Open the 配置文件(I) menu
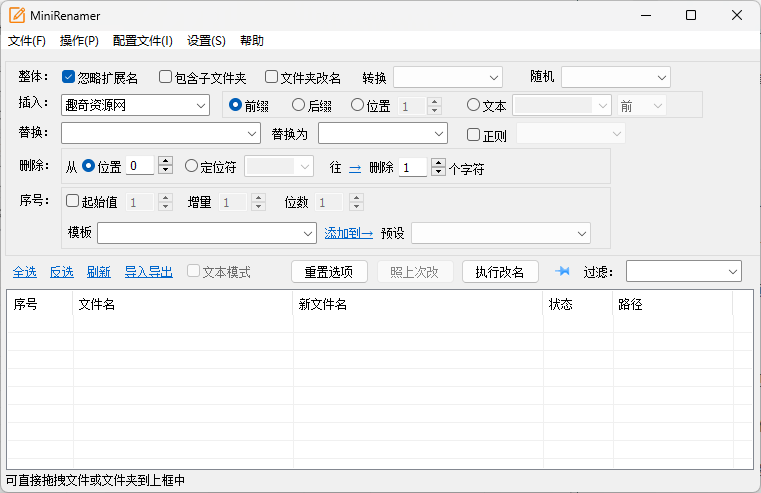Image resolution: width=761 pixels, height=493 pixels. [x=143, y=41]
